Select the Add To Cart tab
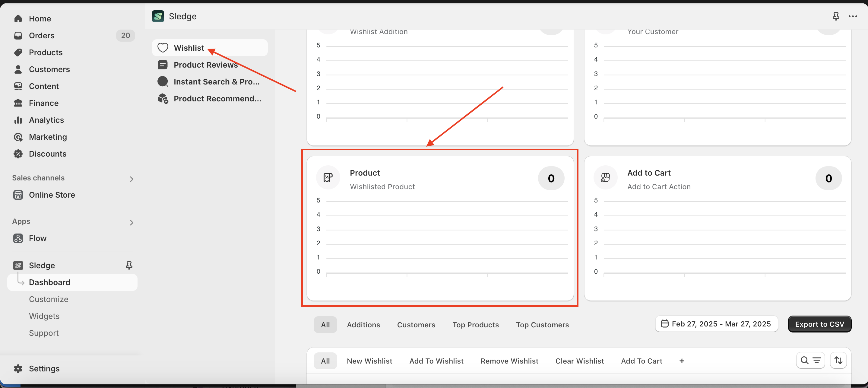 click(x=641, y=361)
